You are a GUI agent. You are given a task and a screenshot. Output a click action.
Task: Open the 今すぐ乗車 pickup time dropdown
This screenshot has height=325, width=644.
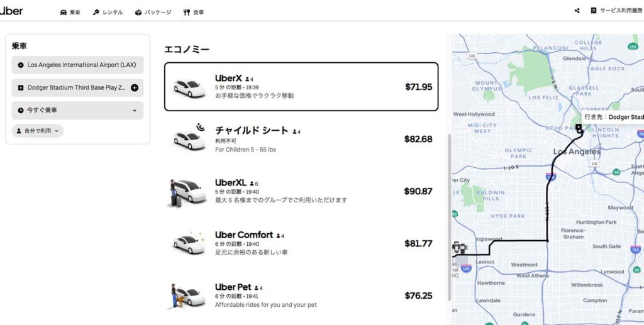[77, 111]
